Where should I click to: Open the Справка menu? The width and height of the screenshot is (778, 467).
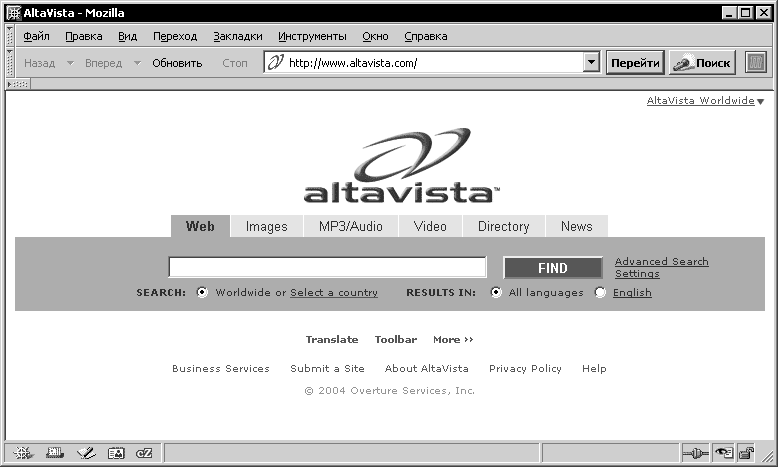click(426, 36)
